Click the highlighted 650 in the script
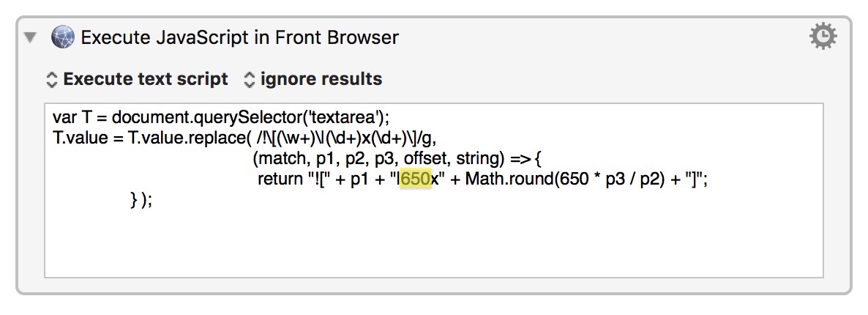 click(x=415, y=179)
